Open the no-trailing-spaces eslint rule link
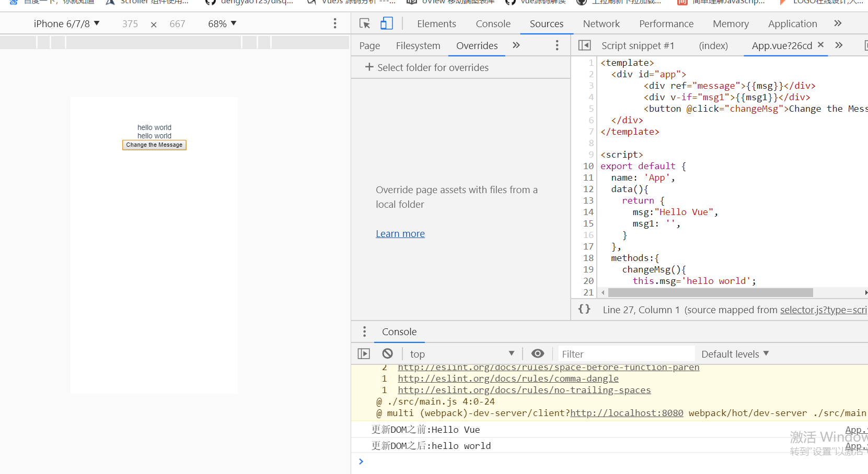This screenshot has height=474, width=868. pos(524,390)
